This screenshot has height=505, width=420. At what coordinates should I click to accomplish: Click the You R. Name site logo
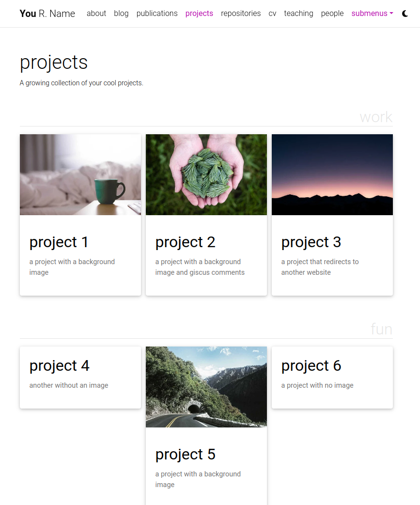tap(47, 14)
